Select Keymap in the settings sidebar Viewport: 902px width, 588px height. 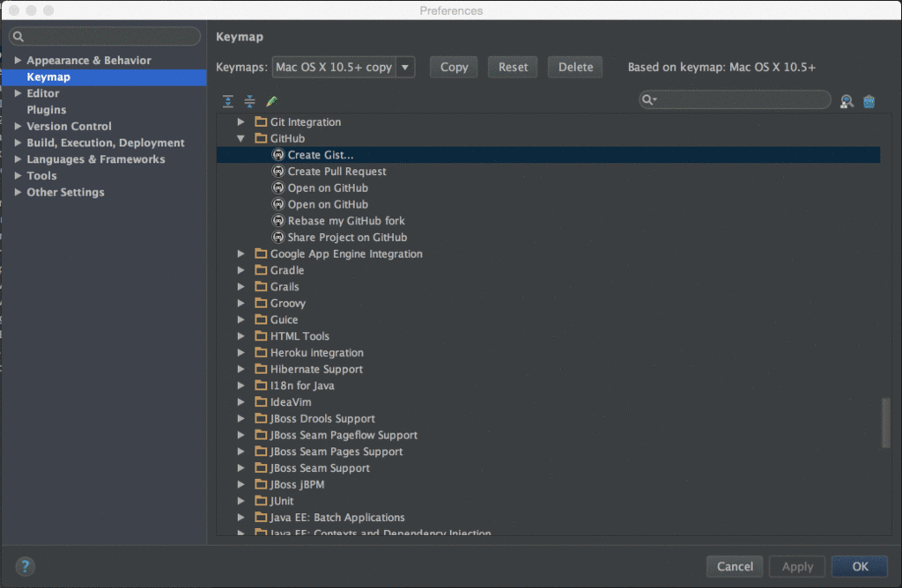coord(104,77)
